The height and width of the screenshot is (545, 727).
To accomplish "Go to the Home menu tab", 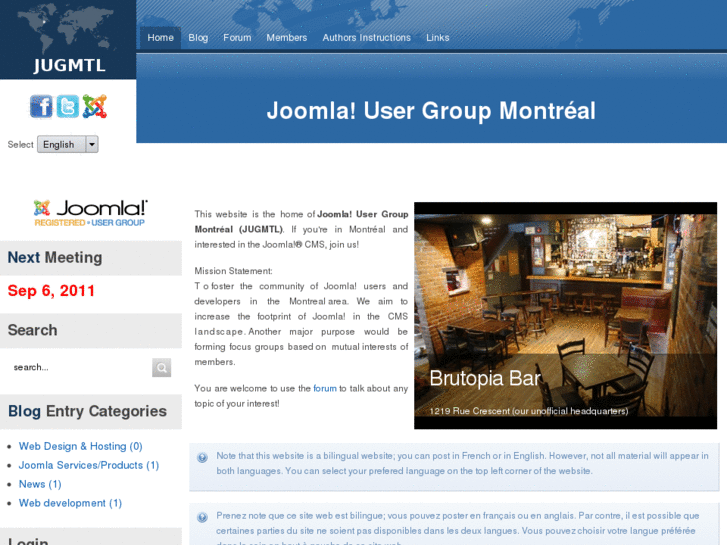I will (160, 38).
